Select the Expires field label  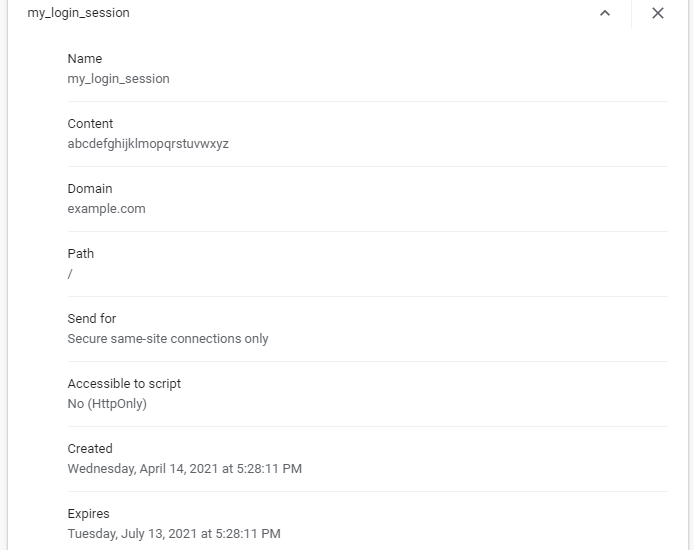point(88,514)
